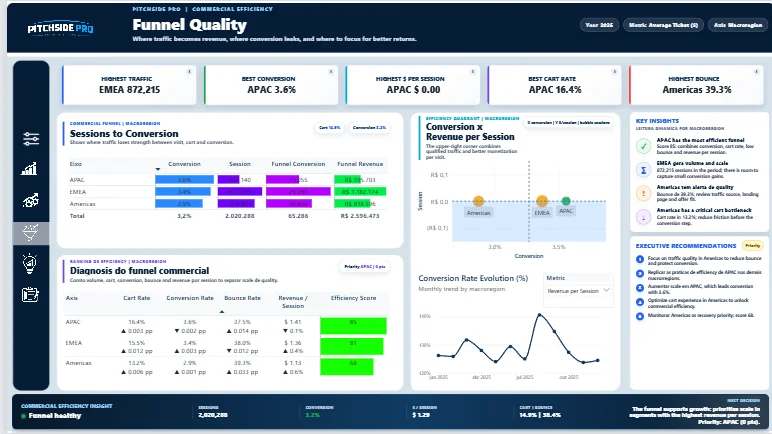Open the Metric Average Ticket filter pill
The width and height of the screenshot is (772, 434).
click(x=663, y=25)
